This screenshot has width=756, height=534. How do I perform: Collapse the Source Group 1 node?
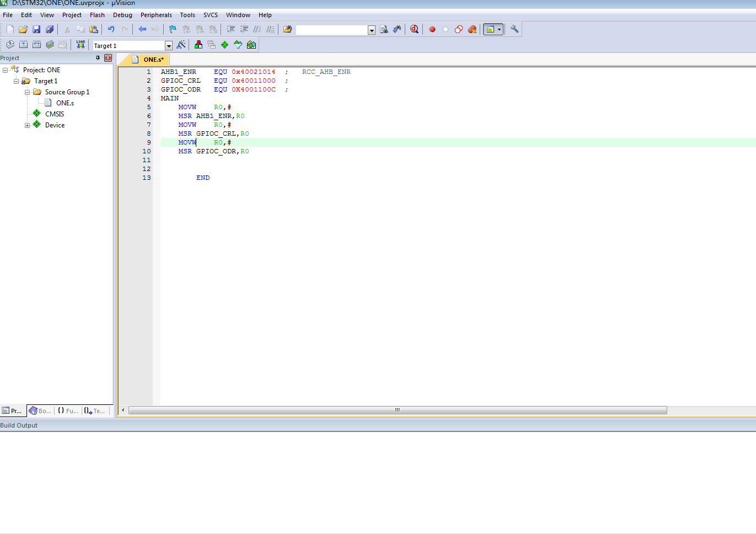27,92
